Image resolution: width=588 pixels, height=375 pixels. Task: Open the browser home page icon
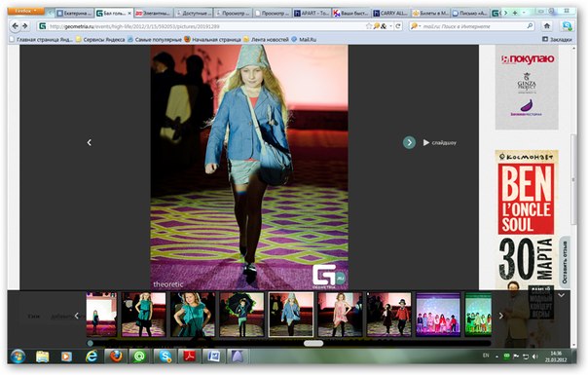point(547,26)
